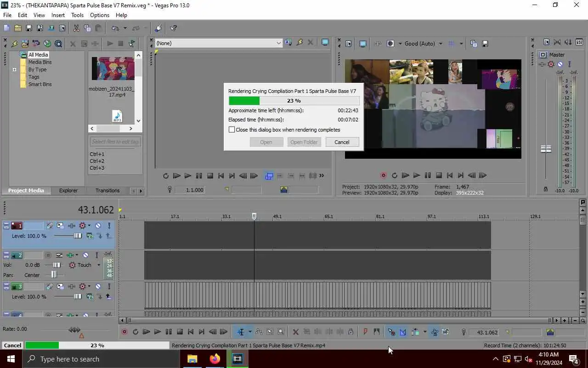Arm audio track 2 for record

coord(48,255)
